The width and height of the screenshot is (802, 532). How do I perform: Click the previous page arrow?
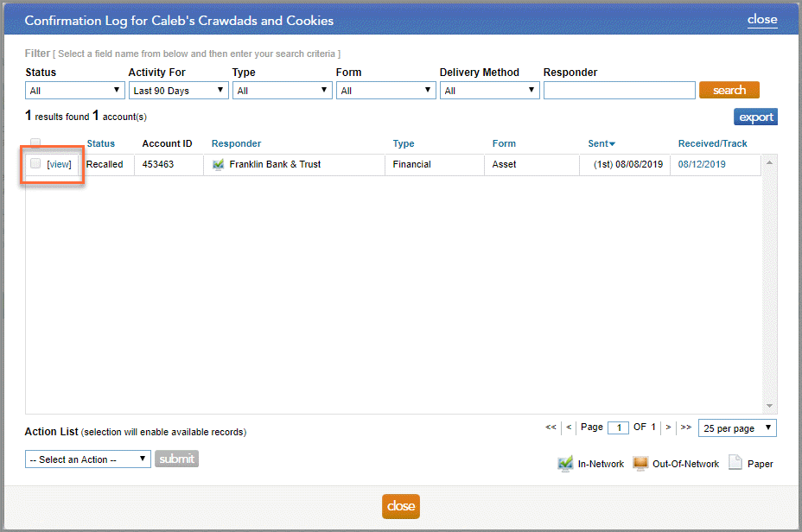tap(569, 427)
